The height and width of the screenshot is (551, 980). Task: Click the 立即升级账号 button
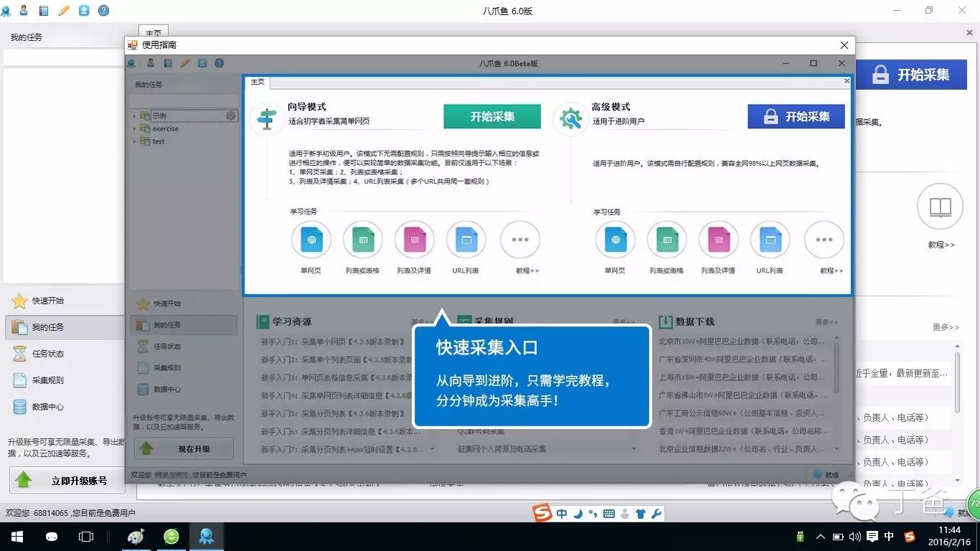[67, 481]
